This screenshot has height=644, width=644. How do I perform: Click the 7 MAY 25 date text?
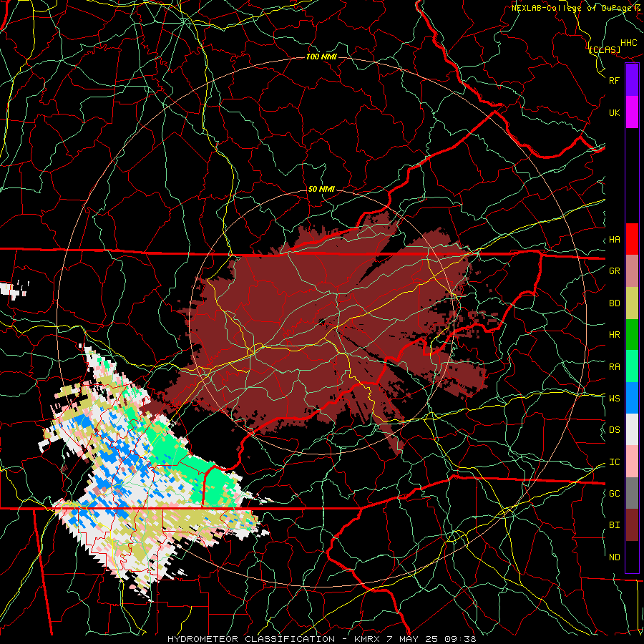point(412,639)
